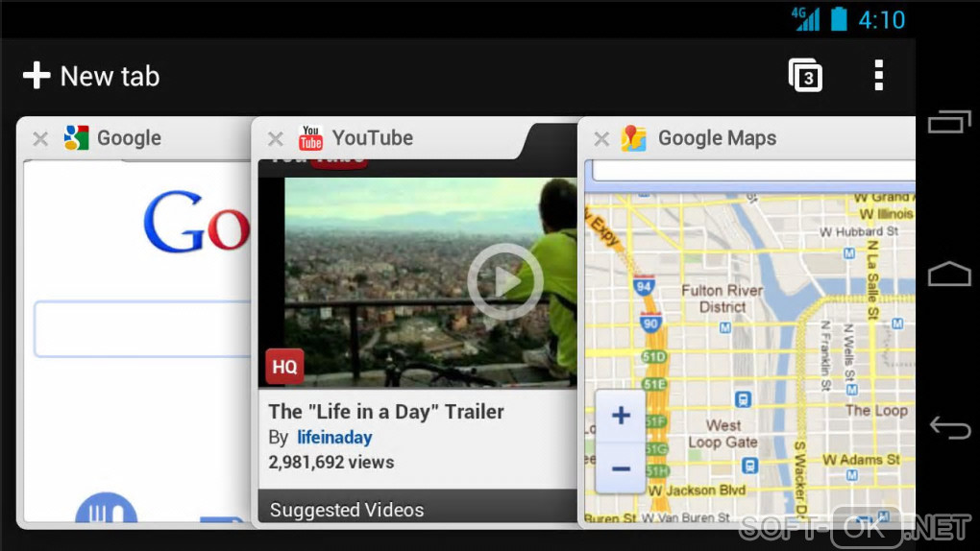Click the Suggested Videos header
The height and width of the screenshot is (551, 980).
point(347,510)
